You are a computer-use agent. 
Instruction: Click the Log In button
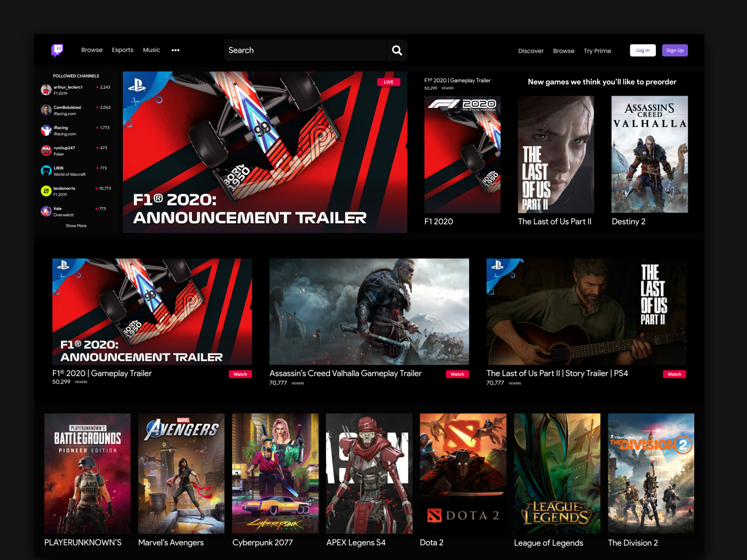click(643, 50)
